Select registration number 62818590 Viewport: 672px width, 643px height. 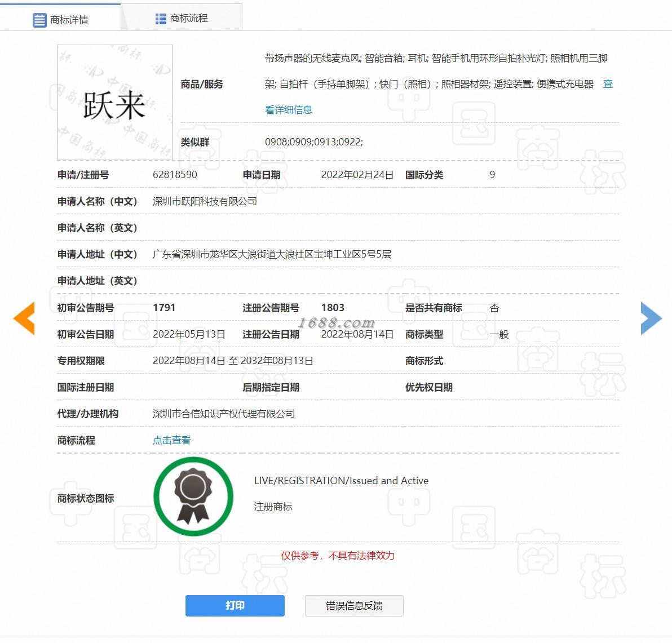175,174
